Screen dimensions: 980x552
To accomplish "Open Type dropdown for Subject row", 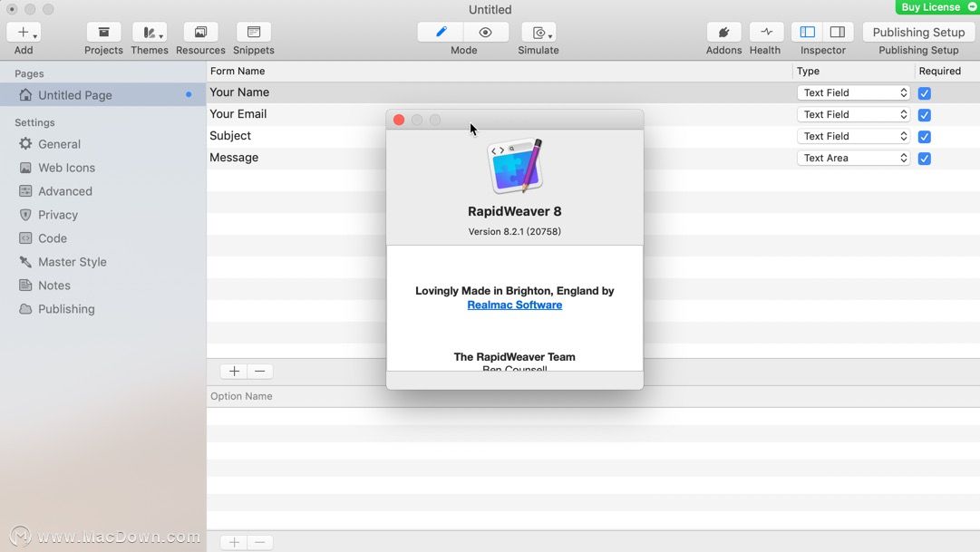I will click(x=853, y=136).
